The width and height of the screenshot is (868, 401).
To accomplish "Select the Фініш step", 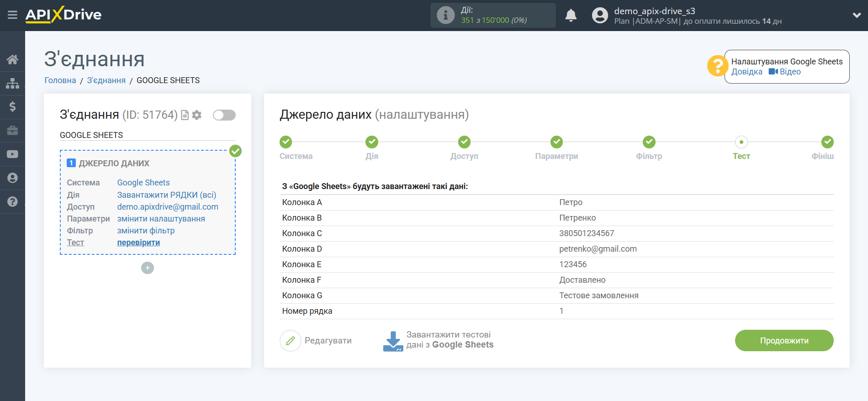I will 827,142.
